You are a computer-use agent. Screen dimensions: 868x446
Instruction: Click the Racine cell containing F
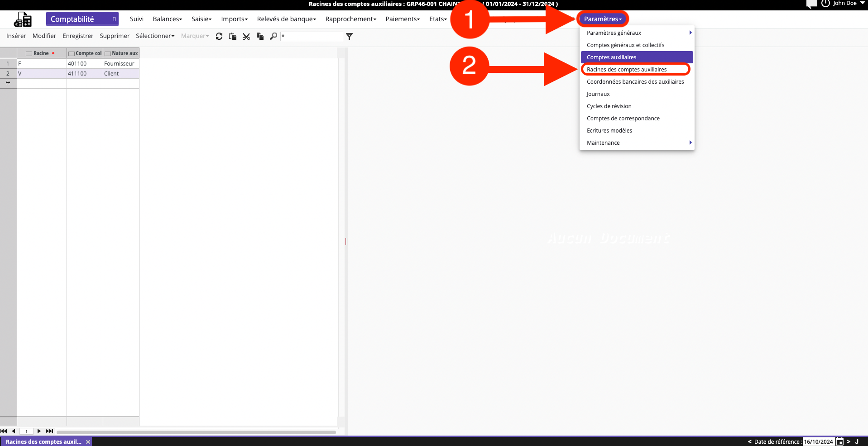(x=42, y=63)
